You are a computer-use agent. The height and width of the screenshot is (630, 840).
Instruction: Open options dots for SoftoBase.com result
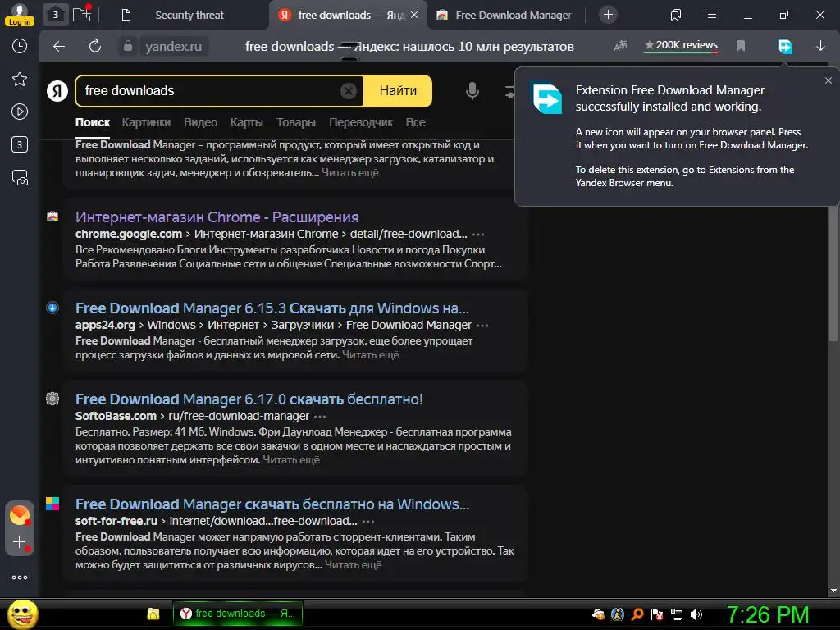point(320,416)
